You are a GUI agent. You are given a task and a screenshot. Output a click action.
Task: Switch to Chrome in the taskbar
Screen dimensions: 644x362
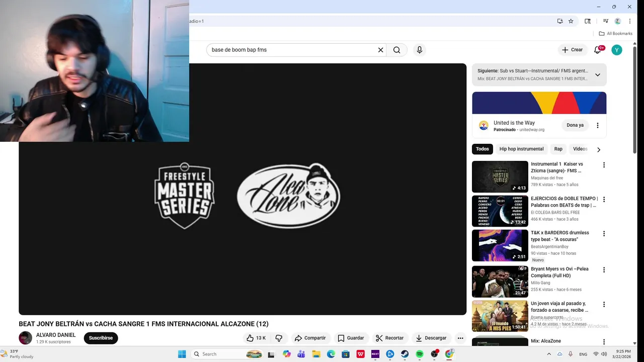pyautogui.click(x=449, y=354)
